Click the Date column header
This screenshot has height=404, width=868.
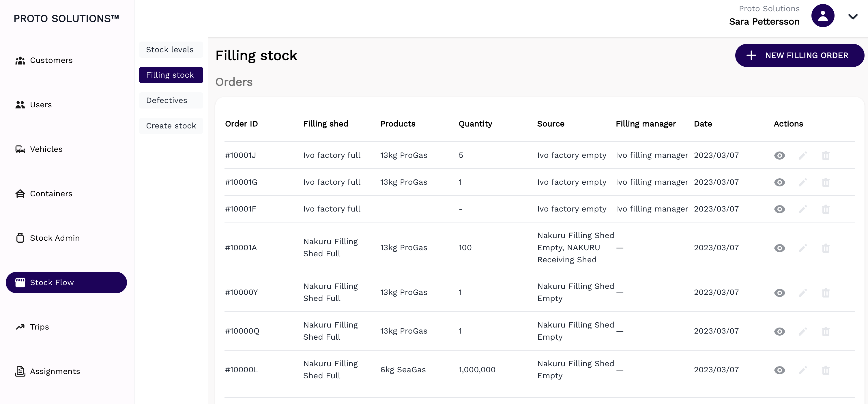point(703,124)
